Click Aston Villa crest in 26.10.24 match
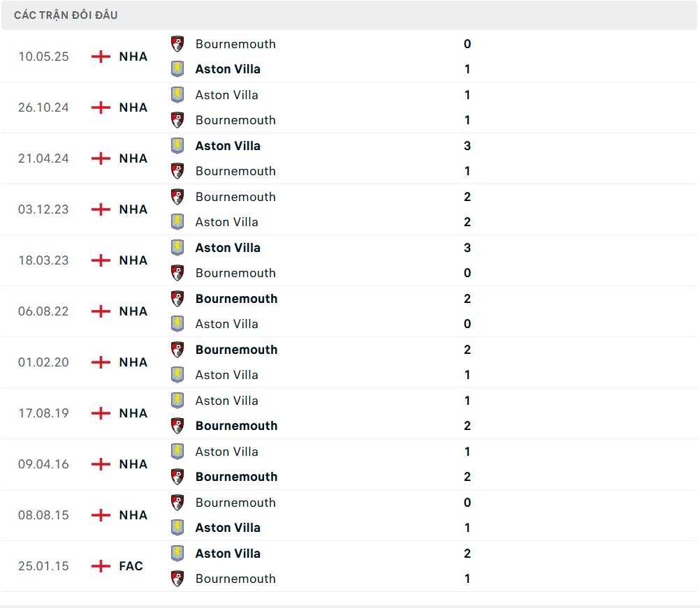Screen dimensions: 700x608 [x=177, y=95]
